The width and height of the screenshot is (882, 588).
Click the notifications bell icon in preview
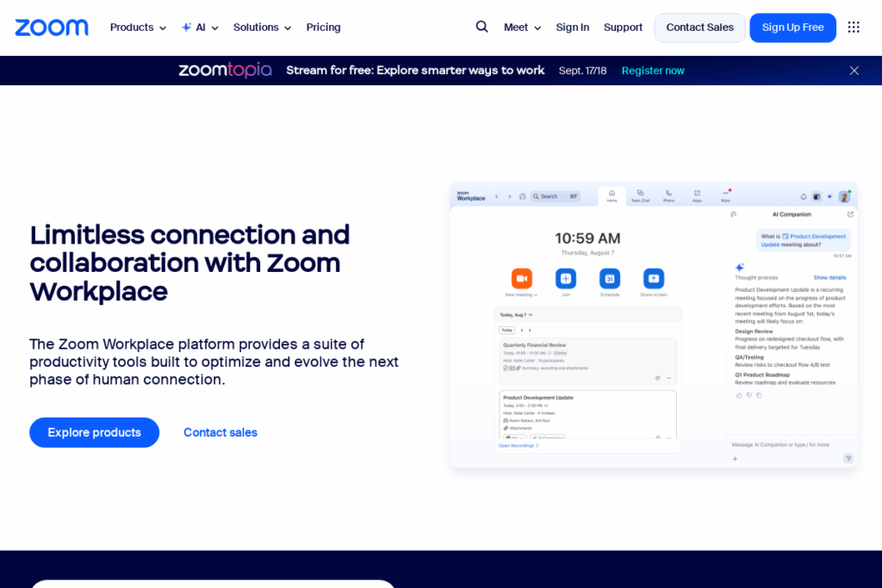point(804,197)
